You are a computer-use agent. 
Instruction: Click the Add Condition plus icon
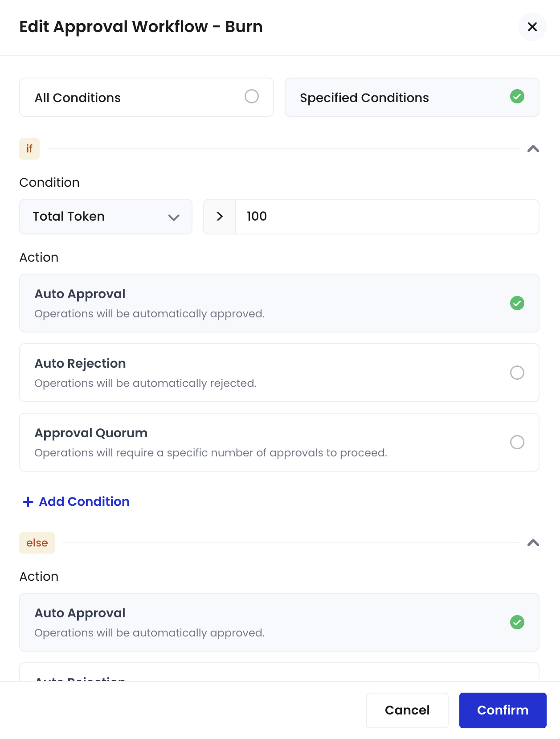point(27,501)
